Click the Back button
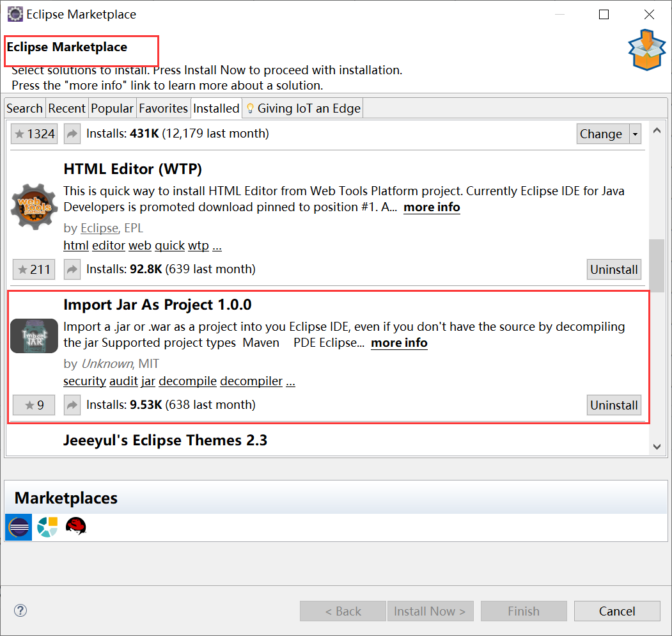The width and height of the screenshot is (672, 636). point(343,610)
